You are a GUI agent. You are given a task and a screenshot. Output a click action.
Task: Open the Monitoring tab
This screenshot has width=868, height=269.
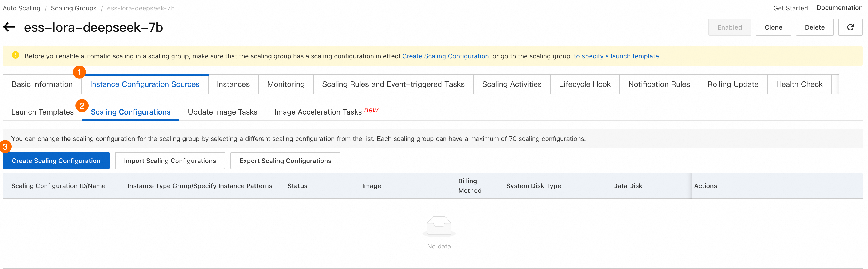286,84
